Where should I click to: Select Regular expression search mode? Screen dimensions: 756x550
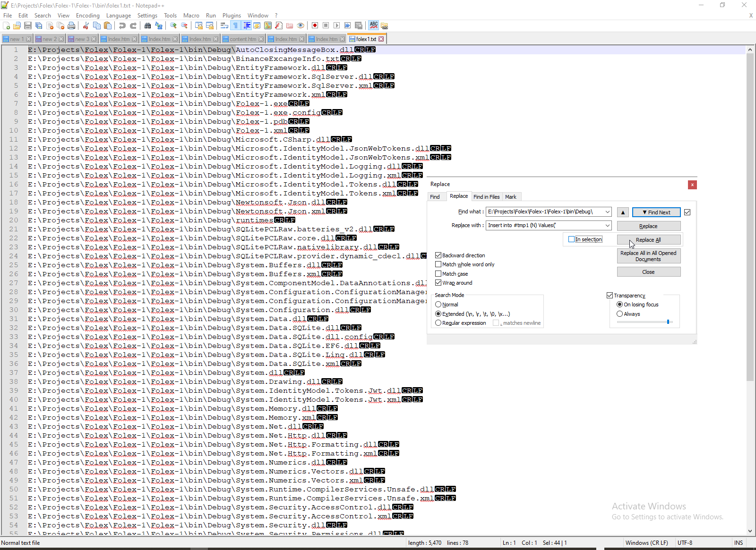point(438,323)
